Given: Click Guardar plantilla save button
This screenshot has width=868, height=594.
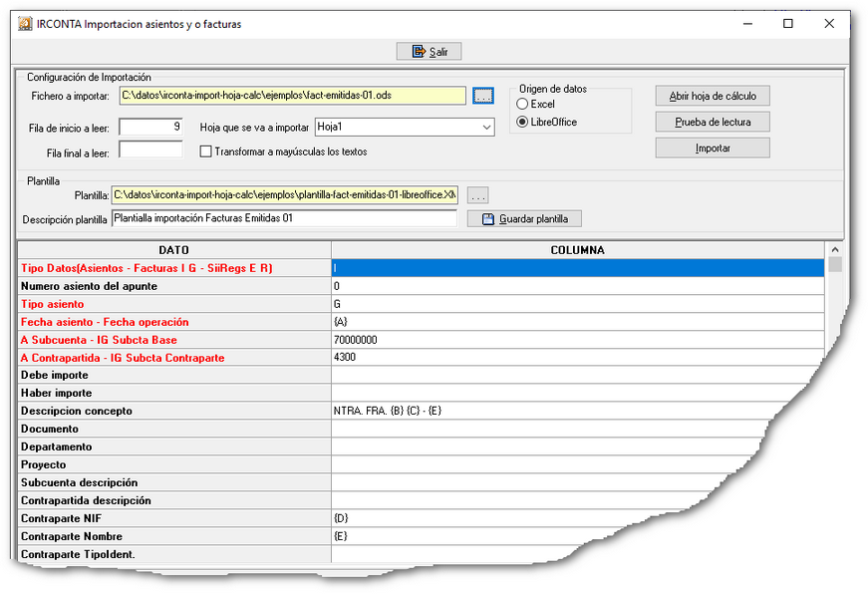Looking at the screenshot, I should [x=524, y=218].
